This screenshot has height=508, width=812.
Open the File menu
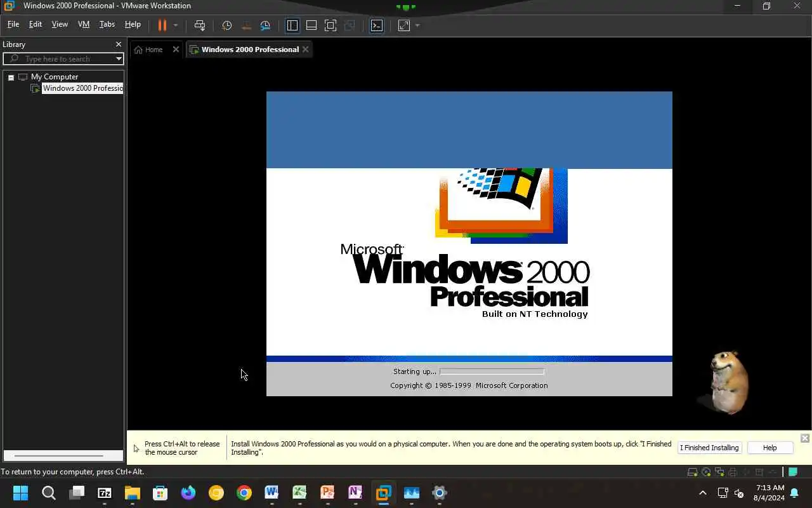(x=13, y=24)
